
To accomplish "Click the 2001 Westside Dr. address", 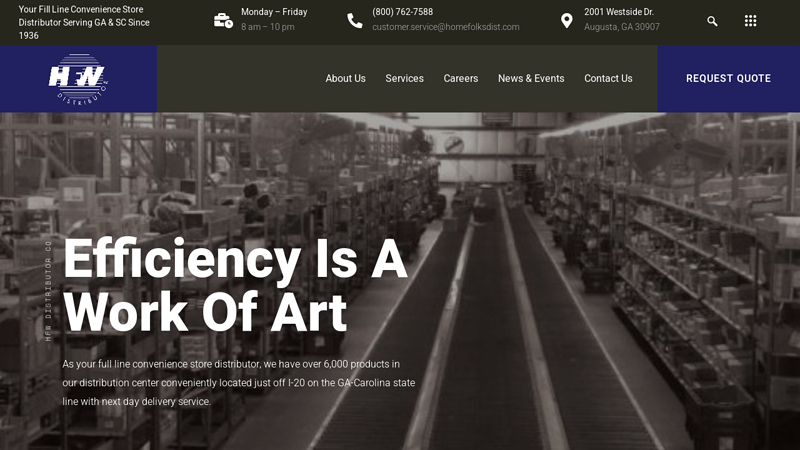I will pos(619,12).
